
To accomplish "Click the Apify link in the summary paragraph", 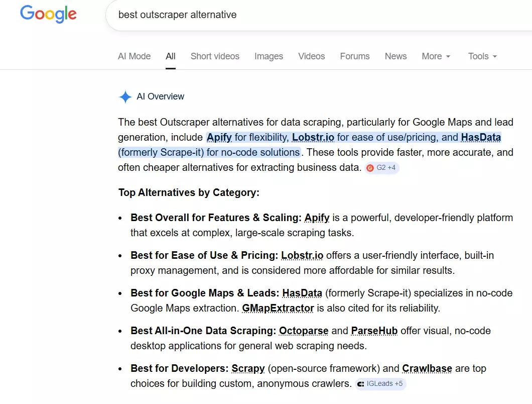I will point(219,137).
